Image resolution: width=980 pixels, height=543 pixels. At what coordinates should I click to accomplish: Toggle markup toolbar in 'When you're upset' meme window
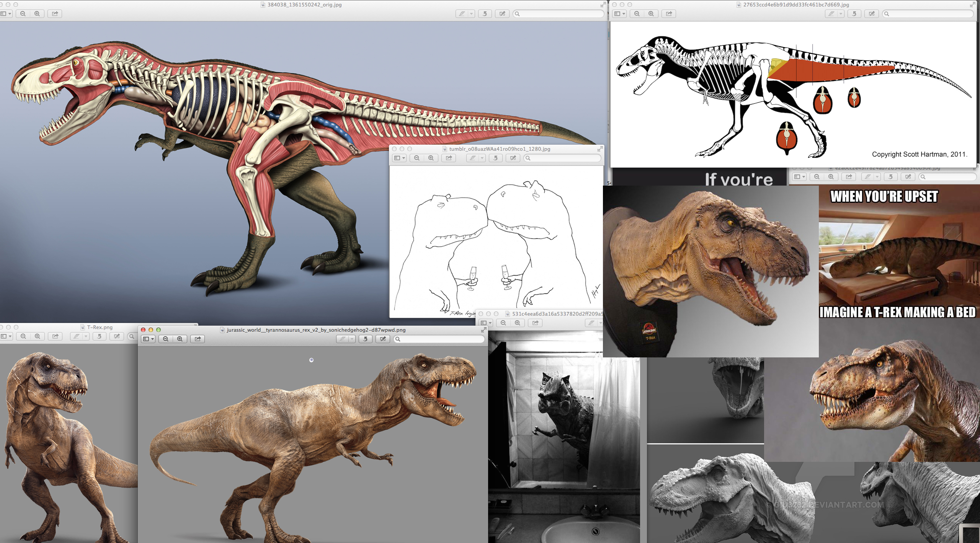pyautogui.click(x=908, y=177)
